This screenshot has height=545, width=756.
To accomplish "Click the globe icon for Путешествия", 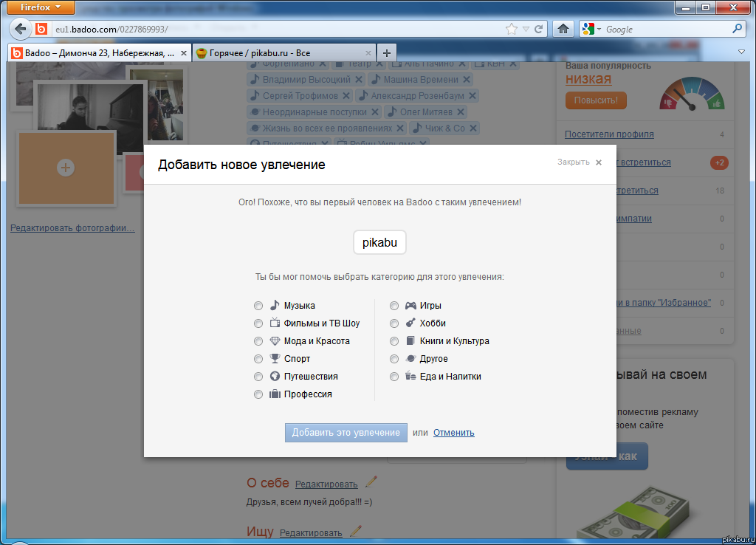I will [x=275, y=376].
